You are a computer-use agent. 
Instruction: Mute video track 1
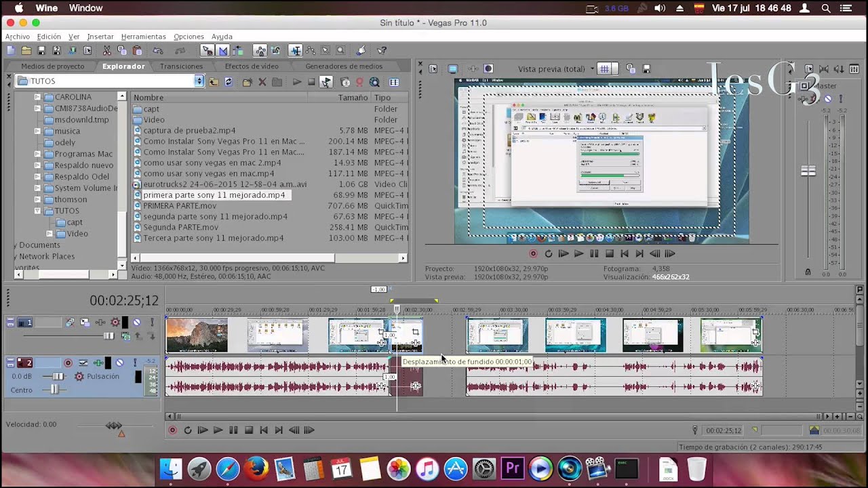(137, 323)
